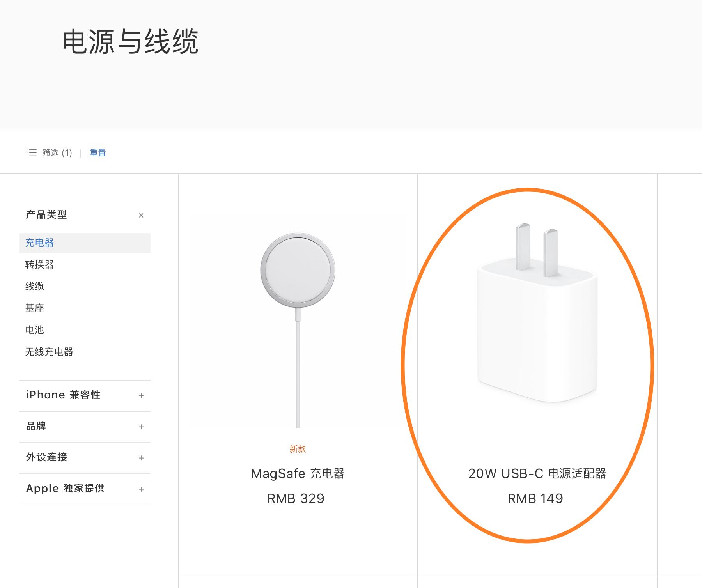Choose the 无线充电器 filter option

(49, 352)
